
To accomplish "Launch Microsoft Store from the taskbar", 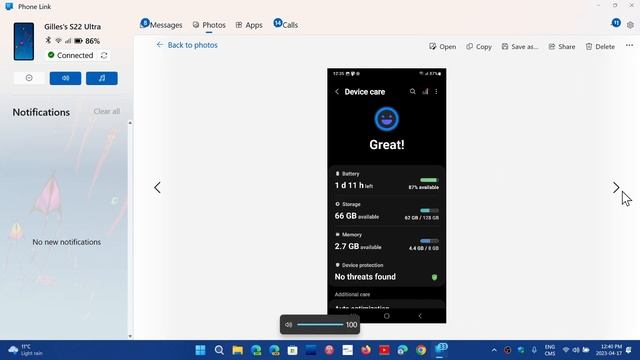I will tap(293, 350).
